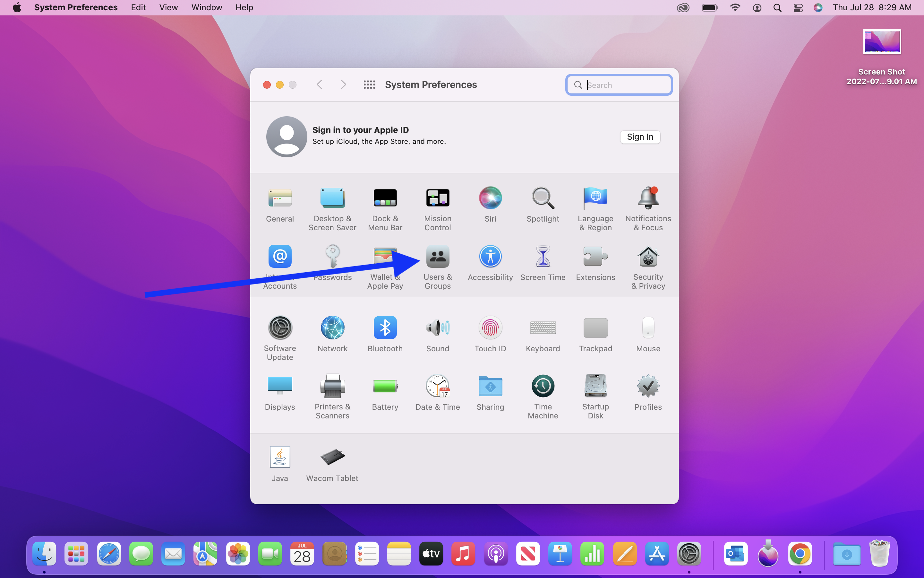Focus the Search field
This screenshot has width=924, height=578.
click(619, 85)
